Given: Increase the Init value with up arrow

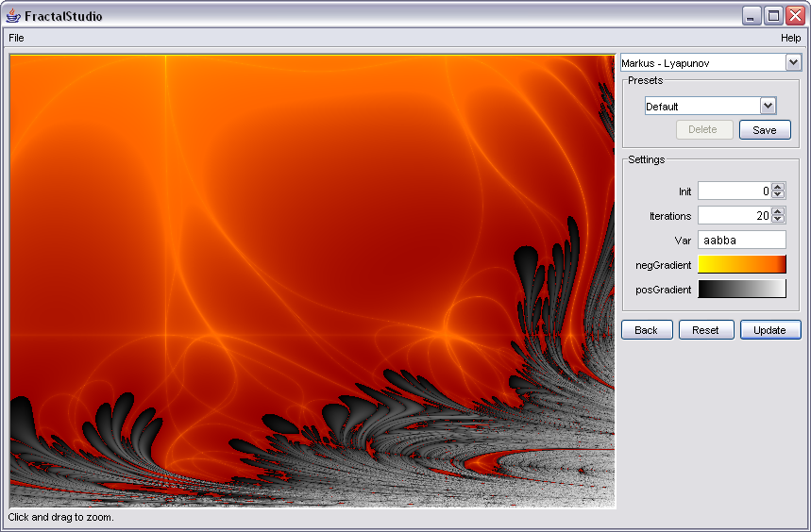Looking at the screenshot, I should [778, 187].
